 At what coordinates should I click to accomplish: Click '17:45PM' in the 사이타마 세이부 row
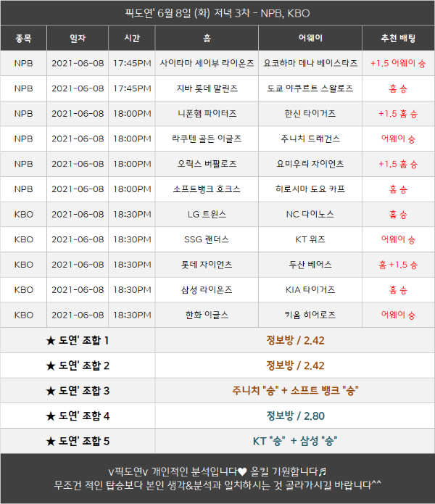(x=132, y=63)
